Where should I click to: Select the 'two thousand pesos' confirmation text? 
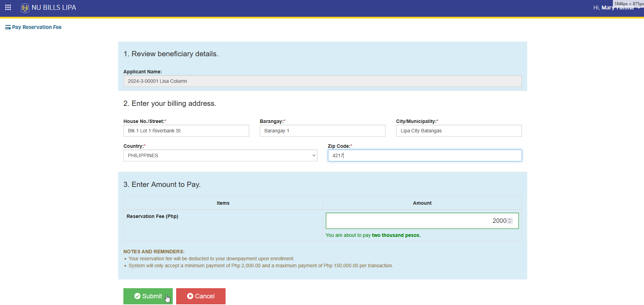[396, 235]
